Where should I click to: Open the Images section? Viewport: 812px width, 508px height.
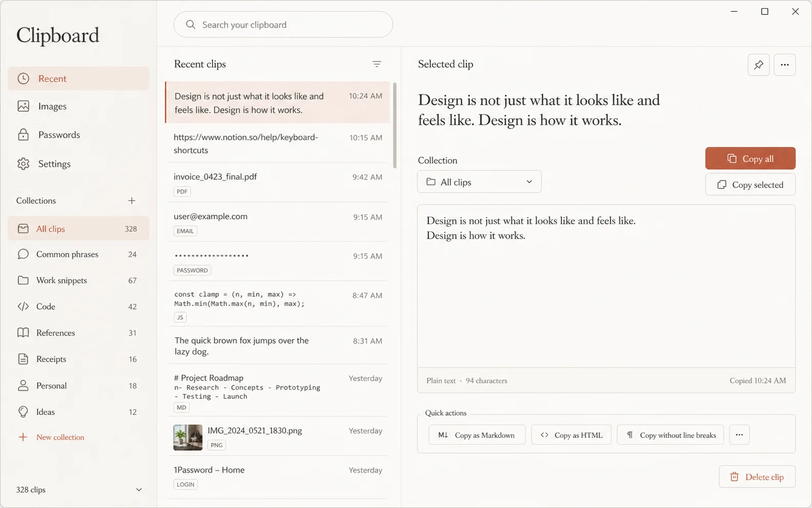click(78, 107)
